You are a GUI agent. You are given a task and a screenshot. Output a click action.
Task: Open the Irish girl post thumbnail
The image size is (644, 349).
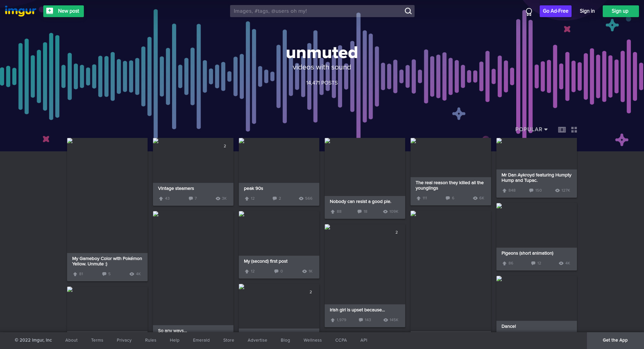(x=365, y=264)
